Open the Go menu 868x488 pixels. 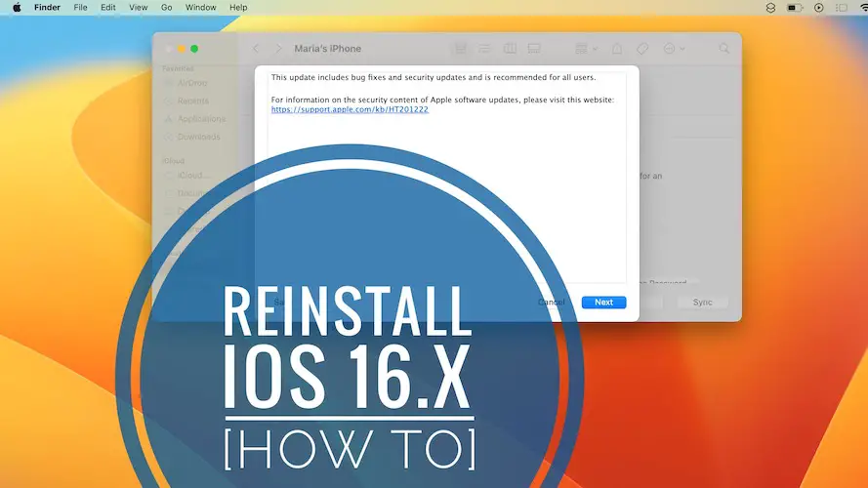166,8
